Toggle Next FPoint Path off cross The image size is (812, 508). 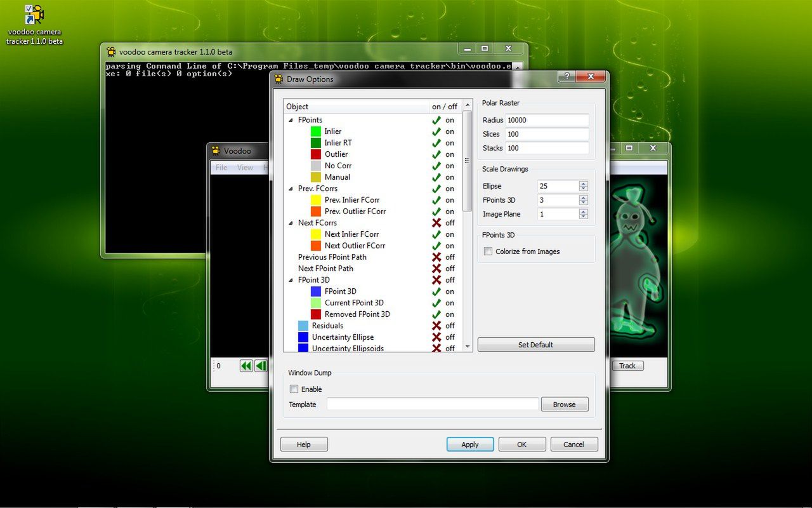tap(436, 269)
